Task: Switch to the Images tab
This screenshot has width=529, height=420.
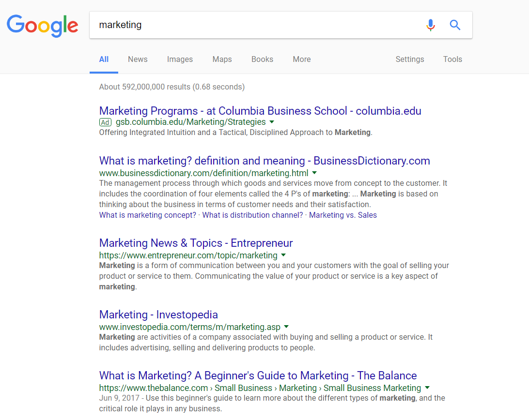Action: point(180,60)
